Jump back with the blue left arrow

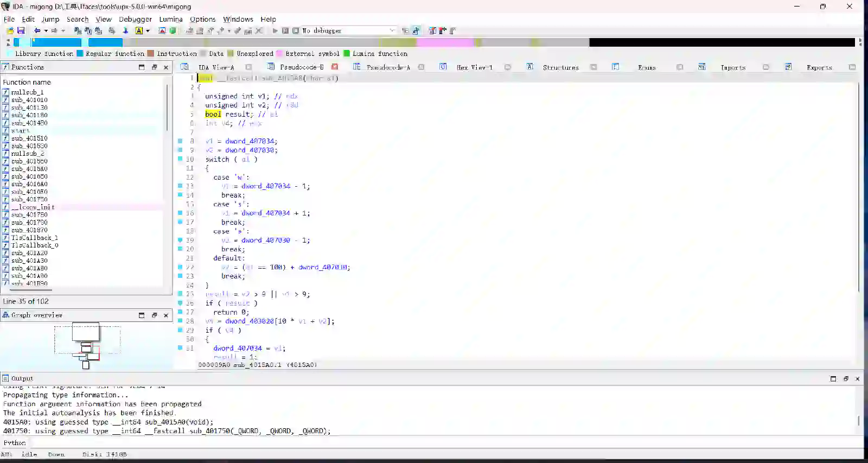pyautogui.click(x=37, y=31)
